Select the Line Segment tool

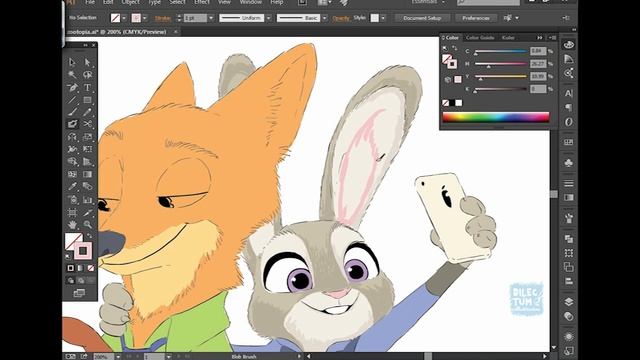point(72,100)
